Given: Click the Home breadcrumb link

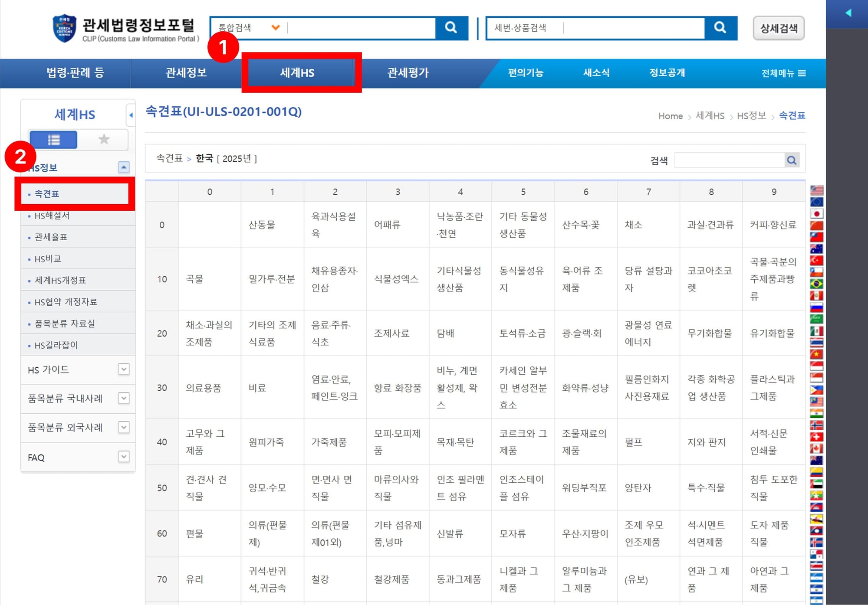Looking at the screenshot, I should tap(671, 116).
